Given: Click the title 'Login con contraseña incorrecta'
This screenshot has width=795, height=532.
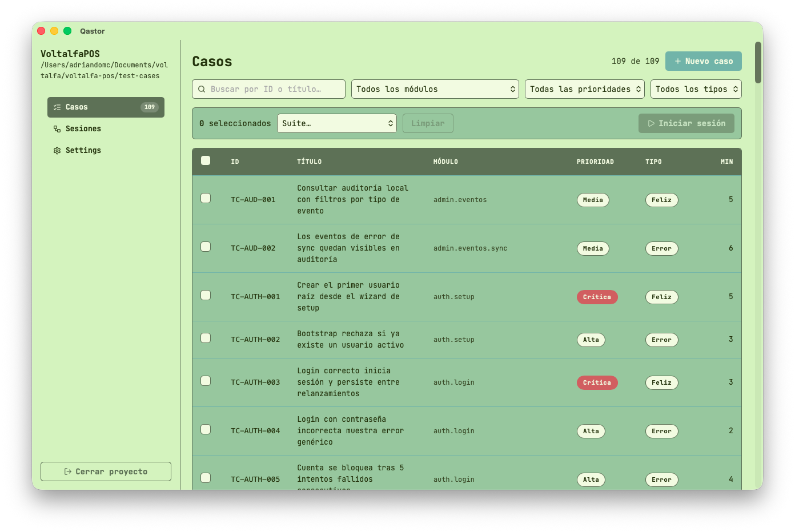Looking at the screenshot, I should (351, 431).
